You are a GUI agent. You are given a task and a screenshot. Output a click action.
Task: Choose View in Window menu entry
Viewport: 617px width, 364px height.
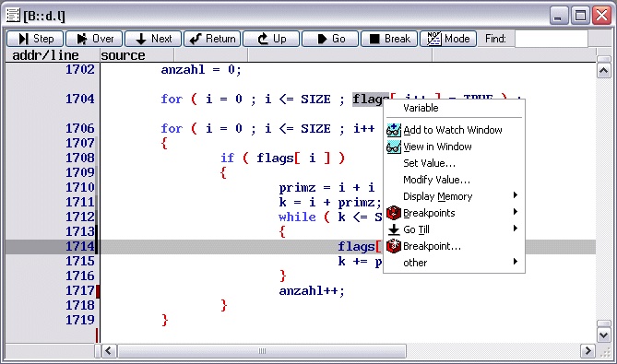454,147
